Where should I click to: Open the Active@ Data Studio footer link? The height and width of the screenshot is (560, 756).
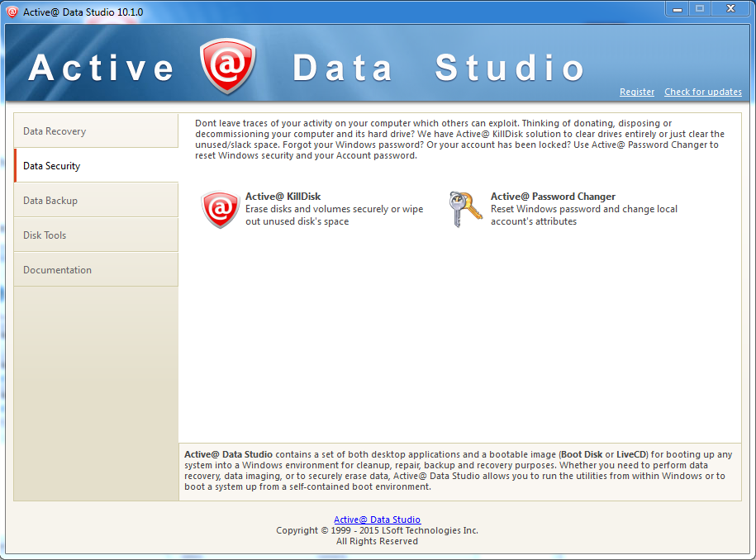[377, 520]
